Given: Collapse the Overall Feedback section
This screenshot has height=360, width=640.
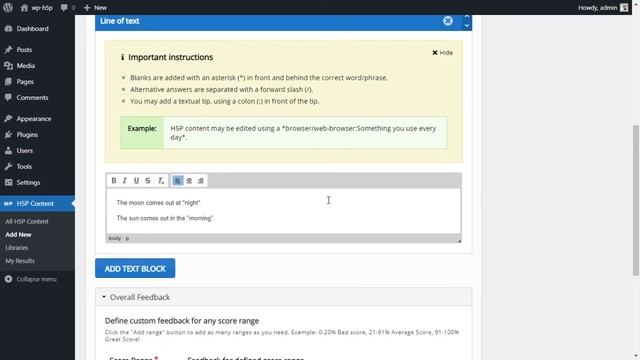Looking at the screenshot, I should click(x=284, y=297).
